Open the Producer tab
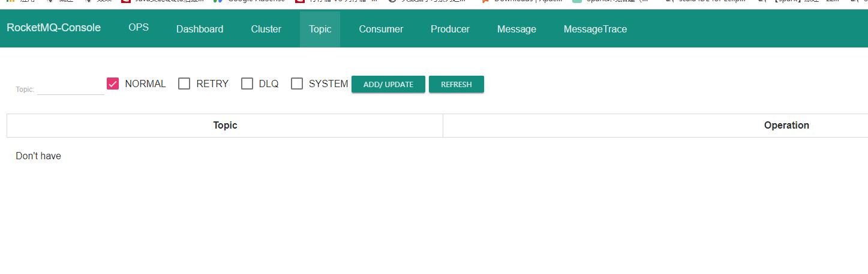This screenshot has height=274, width=868. (450, 29)
